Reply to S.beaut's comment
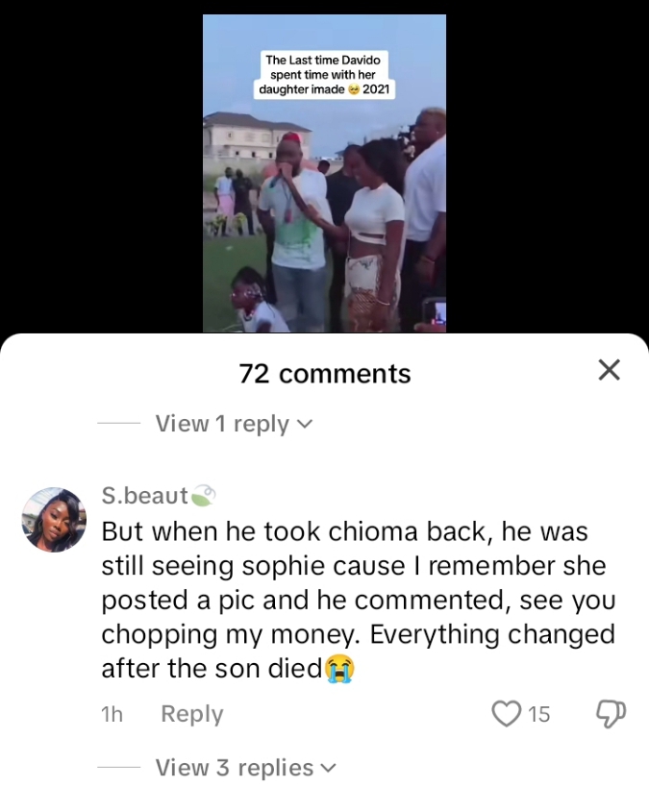The image size is (649, 812). (x=192, y=714)
